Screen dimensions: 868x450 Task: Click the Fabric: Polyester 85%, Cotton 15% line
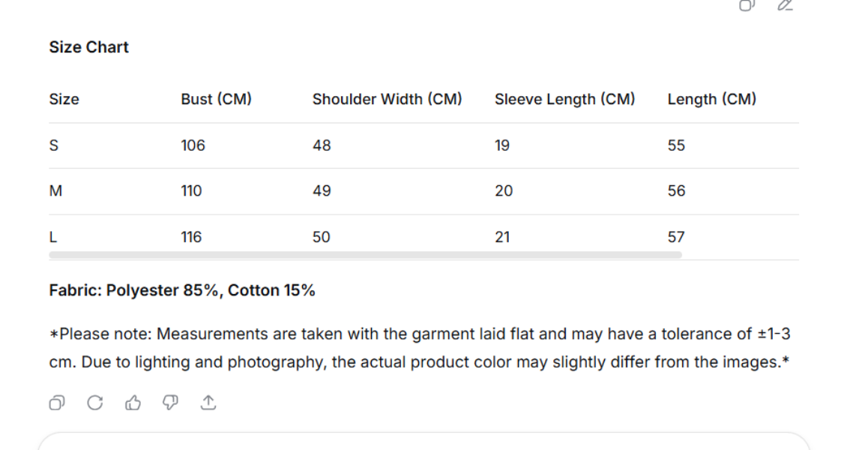click(x=182, y=291)
